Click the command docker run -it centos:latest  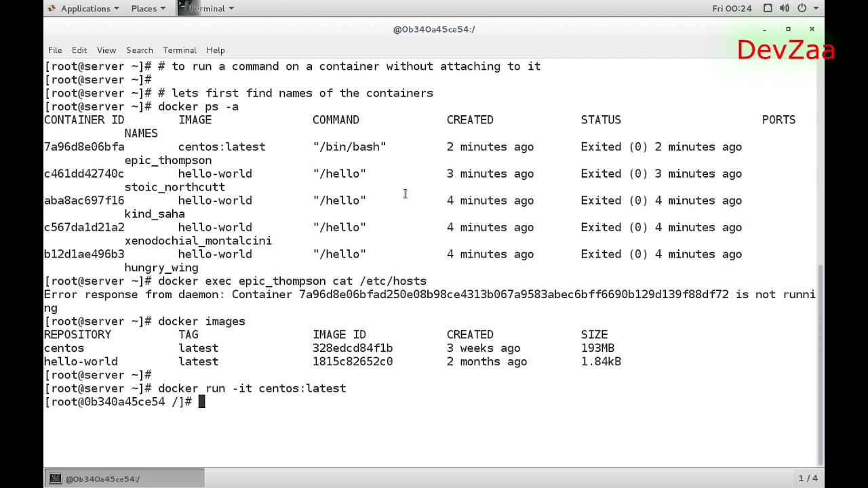[x=252, y=388]
